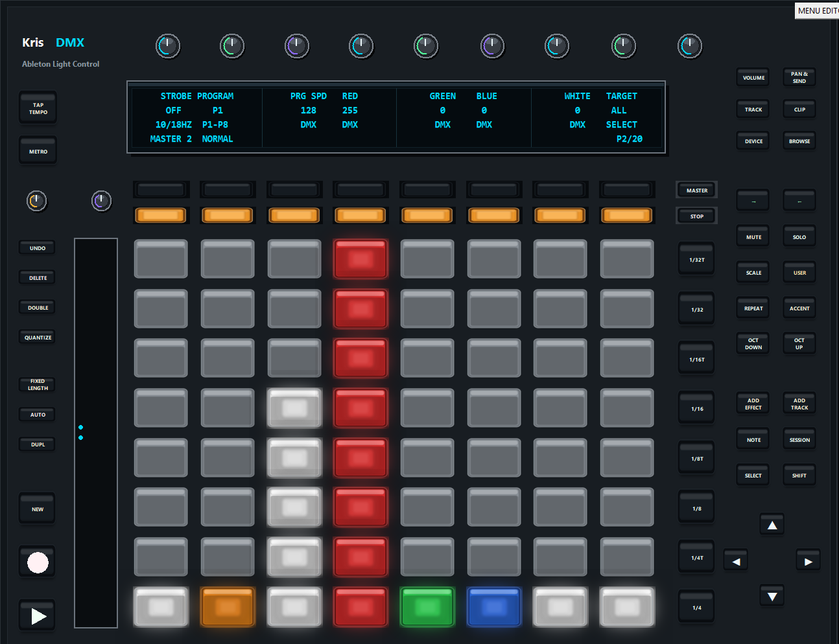This screenshot has width=839, height=644.
Task: Select the 1/16 repeat rate
Action: [696, 409]
